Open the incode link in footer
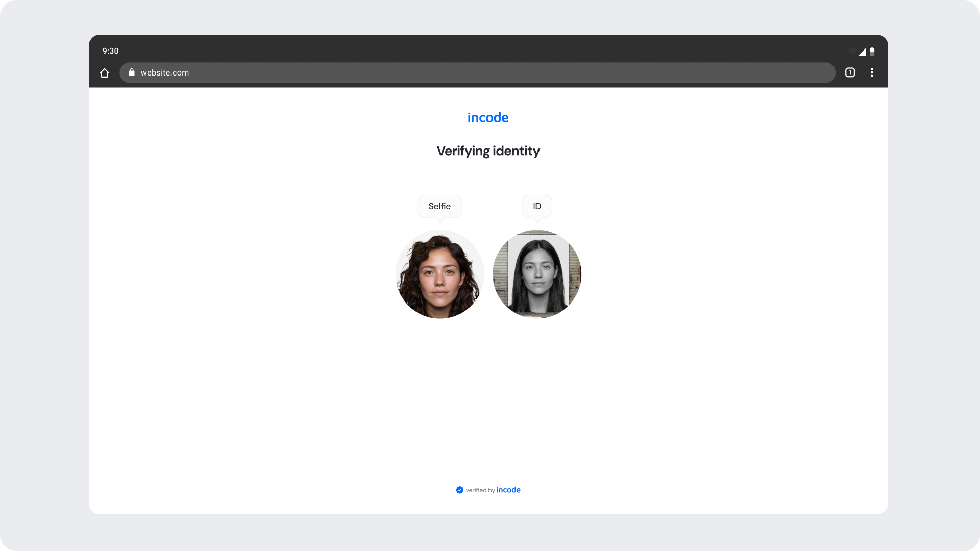Viewport: 980px width, 551px height. click(508, 490)
